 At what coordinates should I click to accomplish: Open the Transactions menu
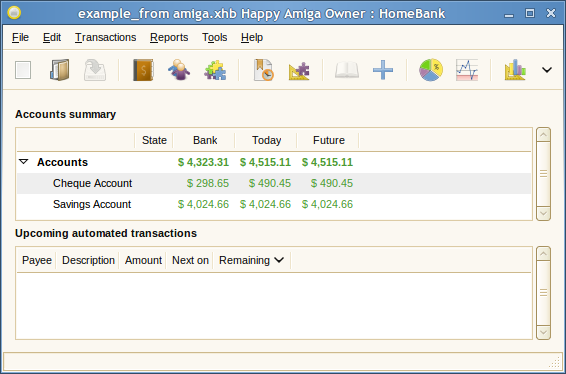(x=105, y=37)
